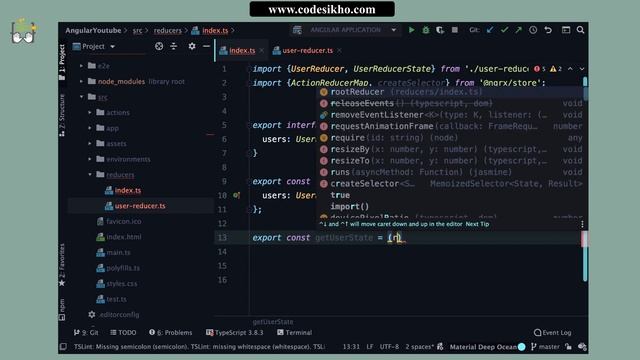
Task: Click the reducers breadcrumb
Action: click(x=168, y=30)
